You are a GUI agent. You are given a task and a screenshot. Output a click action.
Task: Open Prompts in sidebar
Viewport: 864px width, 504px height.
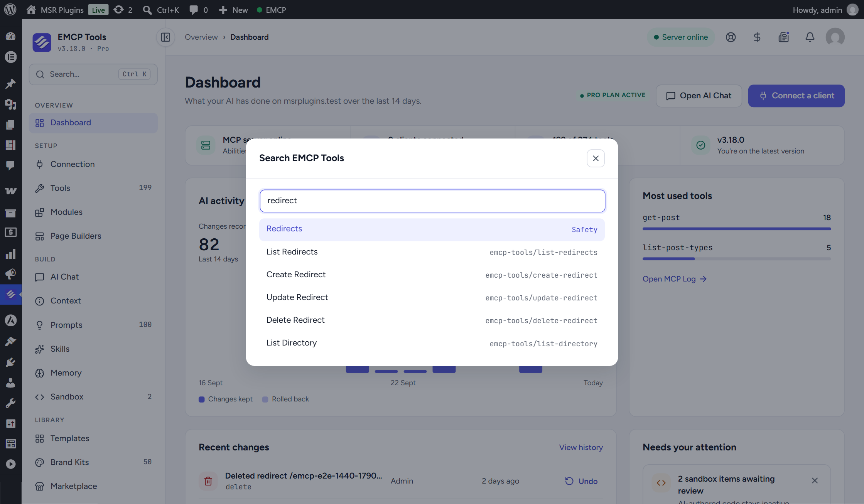(93, 325)
